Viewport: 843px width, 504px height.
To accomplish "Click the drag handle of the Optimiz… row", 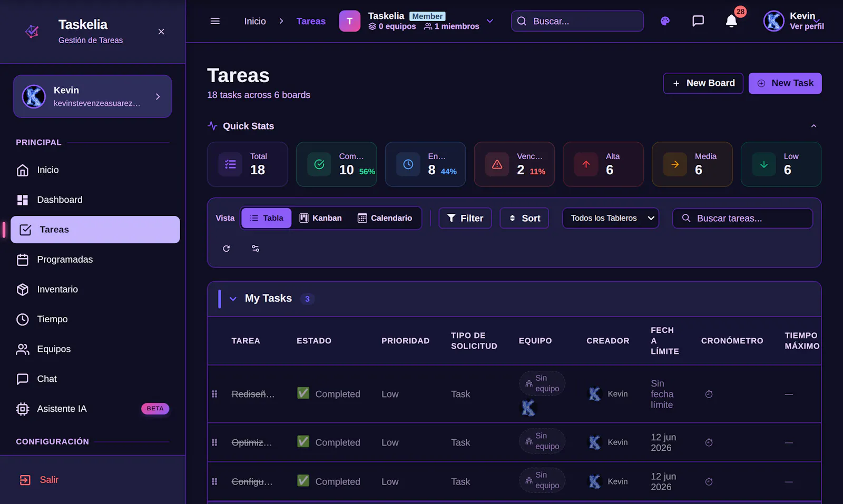I will 214,442.
